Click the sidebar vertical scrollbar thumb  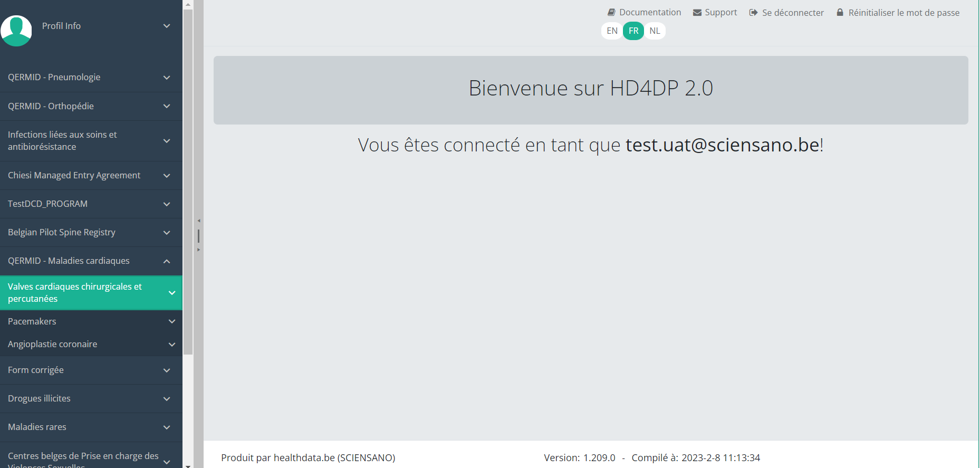click(x=188, y=179)
